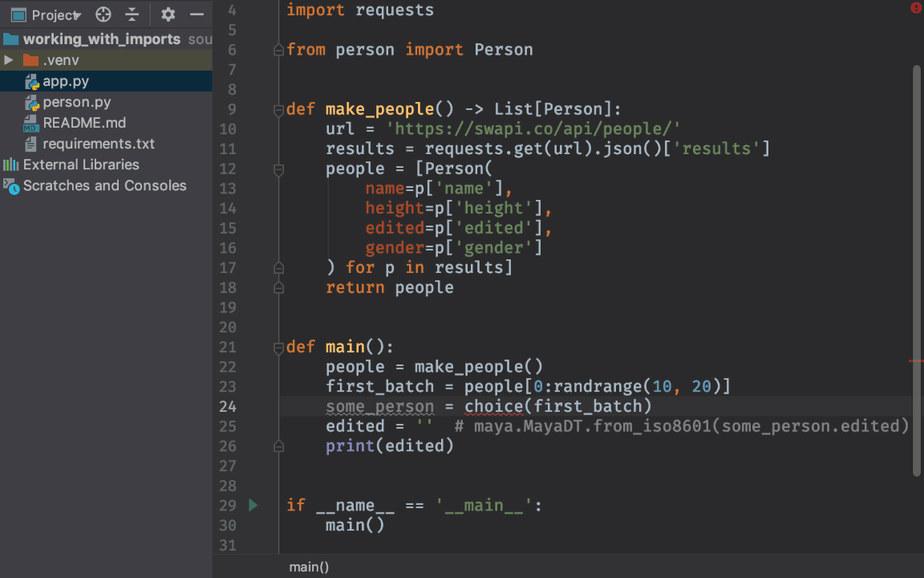
Task: Collapse the make_people function with its fold arrow
Action: point(278,108)
